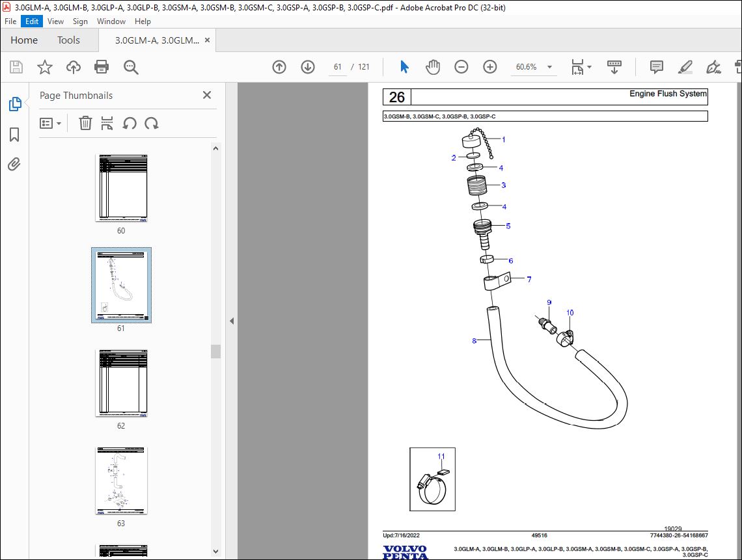Click the Sign document pen icon
The image size is (742, 560).
pos(713,67)
